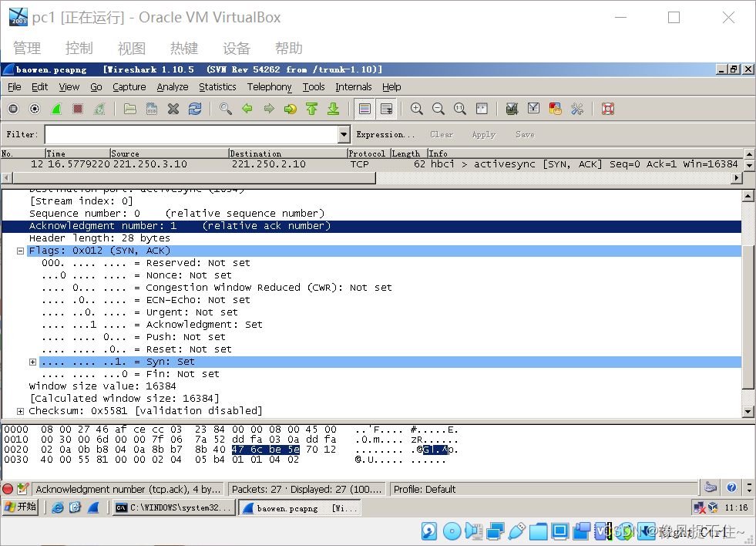Open expert info red circle in status bar
The image size is (756, 546).
(x=8, y=489)
